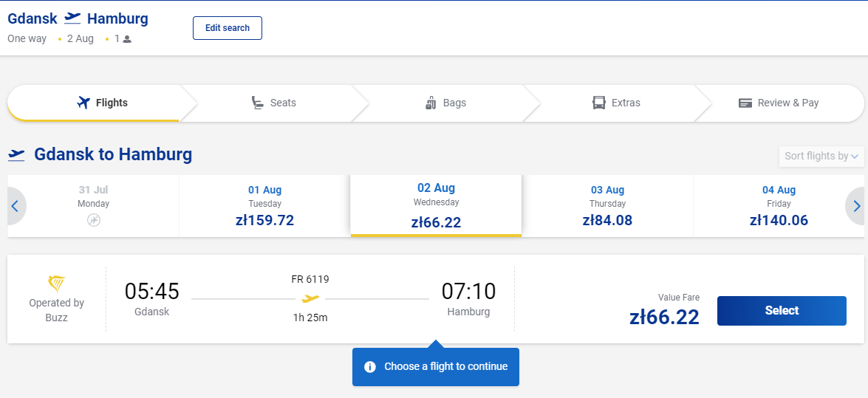Click the no-flights icon under 31 Jul
868x398 pixels.
[x=94, y=220]
